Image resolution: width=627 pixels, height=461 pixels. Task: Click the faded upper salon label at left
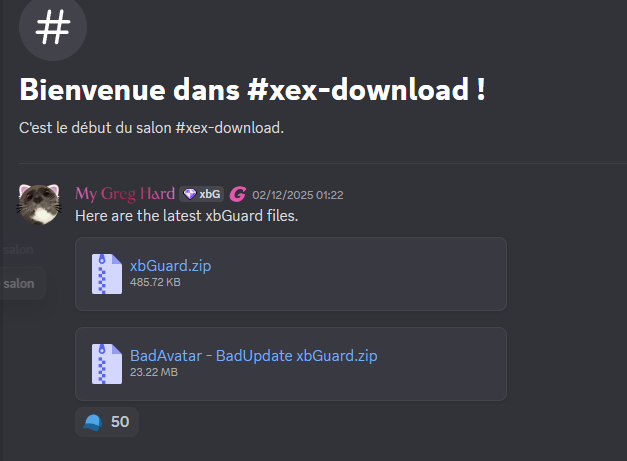(x=18, y=250)
